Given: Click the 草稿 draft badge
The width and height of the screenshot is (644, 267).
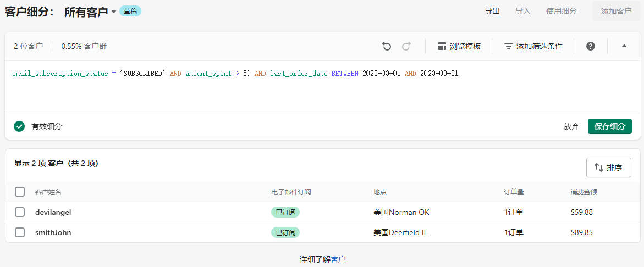Looking at the screenshot, I should click(x=130, y=12).
